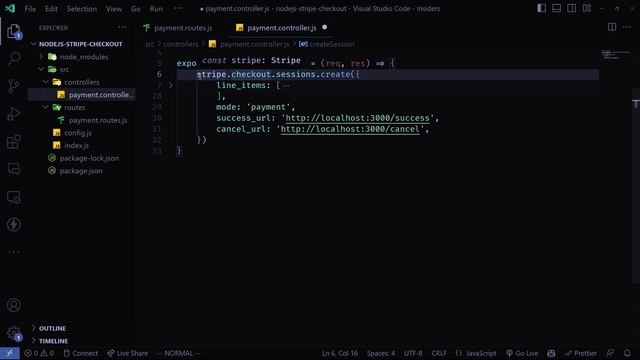Open the Run menu

pyautogui.click(x=156, y=9)
